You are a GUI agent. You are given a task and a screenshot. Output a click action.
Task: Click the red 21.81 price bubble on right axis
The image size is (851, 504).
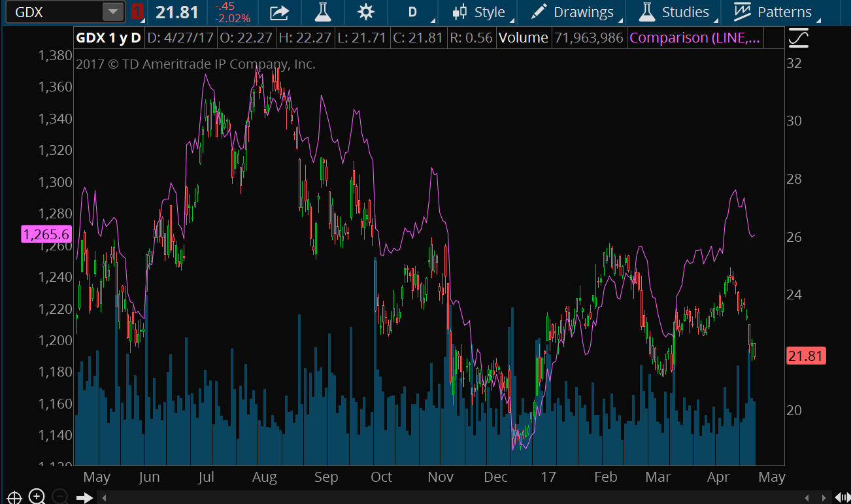806,356
